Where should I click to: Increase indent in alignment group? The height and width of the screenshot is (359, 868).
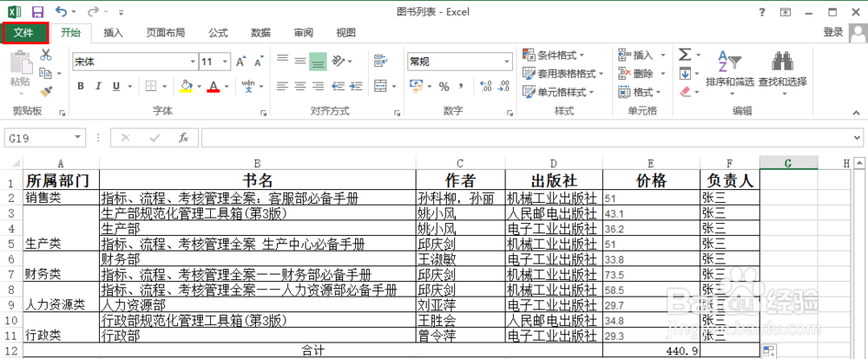click(356, 86)
